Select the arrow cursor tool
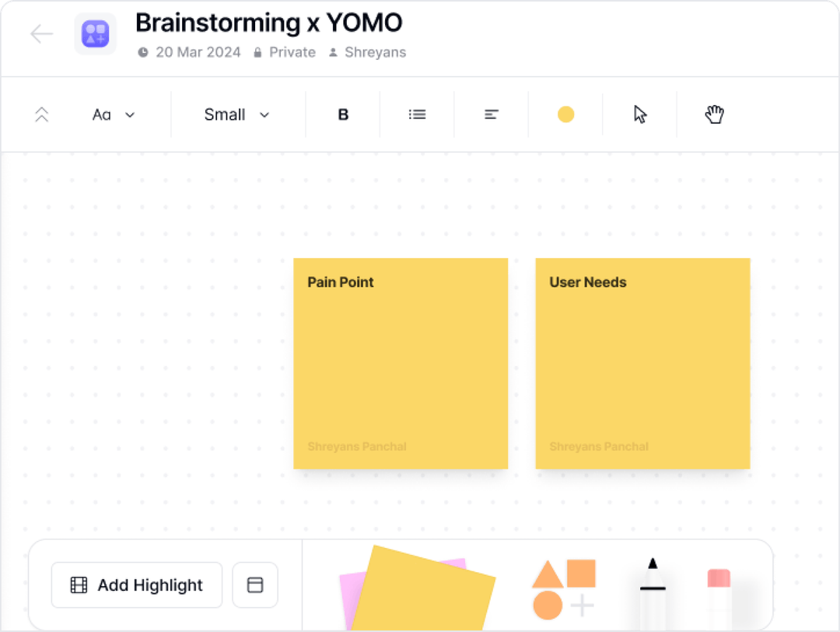 [639, 113]
